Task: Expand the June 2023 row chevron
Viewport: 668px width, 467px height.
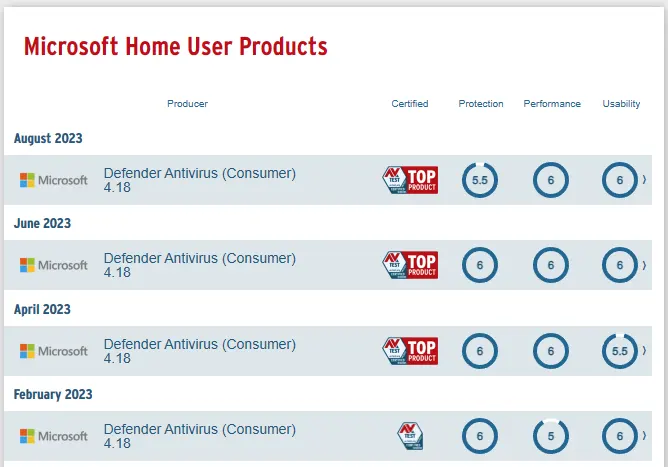Action: (644, 265)
